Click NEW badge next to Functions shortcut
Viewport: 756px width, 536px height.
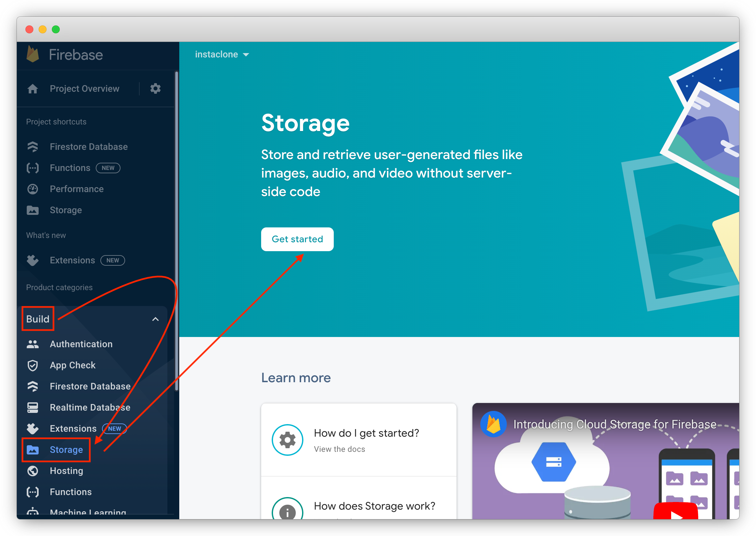108,168
